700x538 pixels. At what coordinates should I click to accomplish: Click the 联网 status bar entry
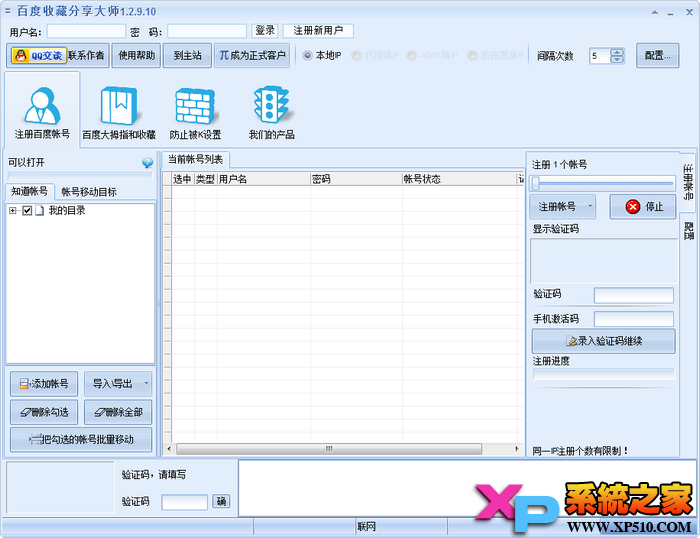point(366,527)
